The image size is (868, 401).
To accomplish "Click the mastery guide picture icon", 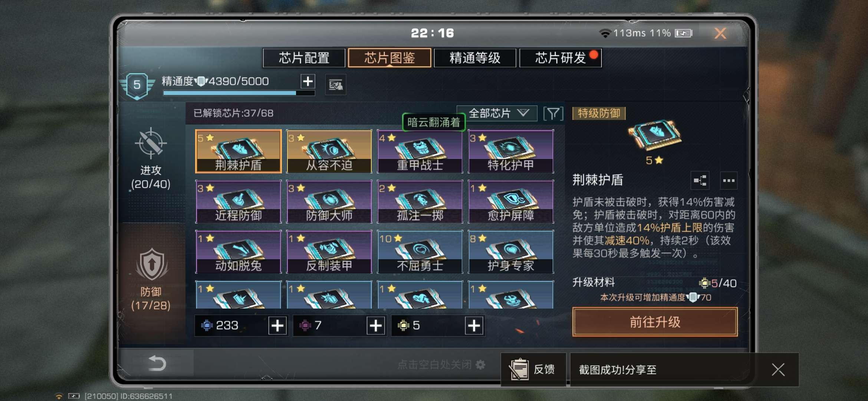I will click(x=336, y=85).
